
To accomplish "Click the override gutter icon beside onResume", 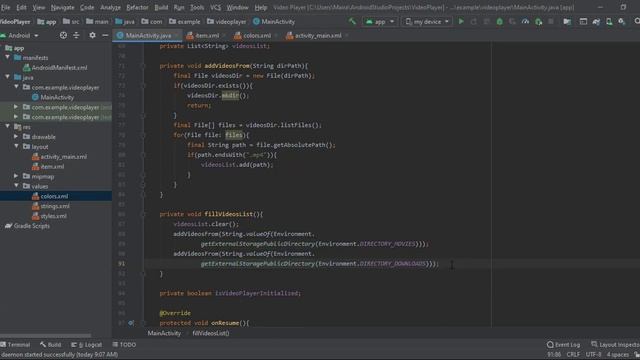I will 131,322.
